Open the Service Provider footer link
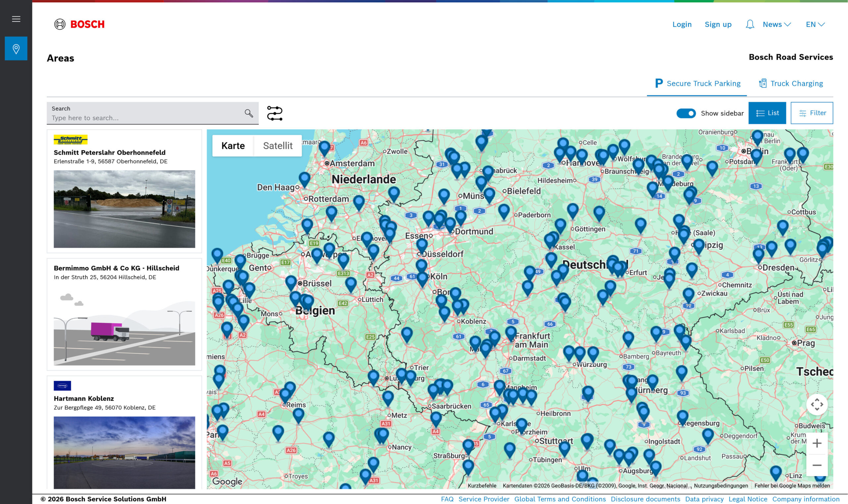848x504 pixels. (484, 499)
